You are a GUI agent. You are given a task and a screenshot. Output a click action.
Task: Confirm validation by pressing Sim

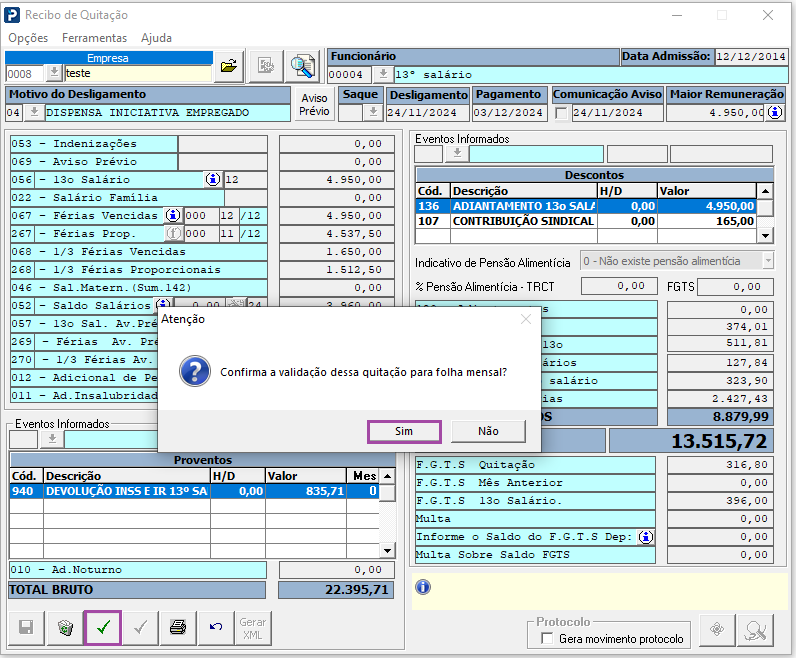(x=404, y=431)
